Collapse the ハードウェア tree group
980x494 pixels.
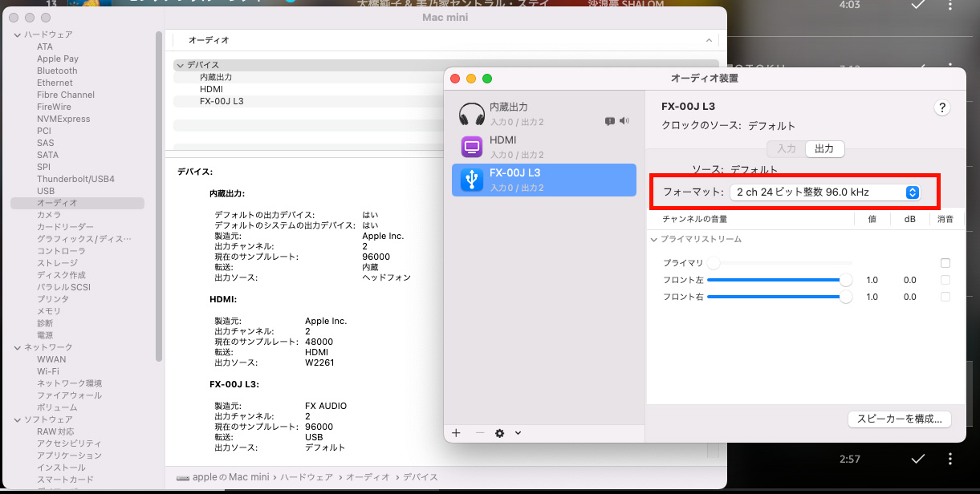click(17, 35)
